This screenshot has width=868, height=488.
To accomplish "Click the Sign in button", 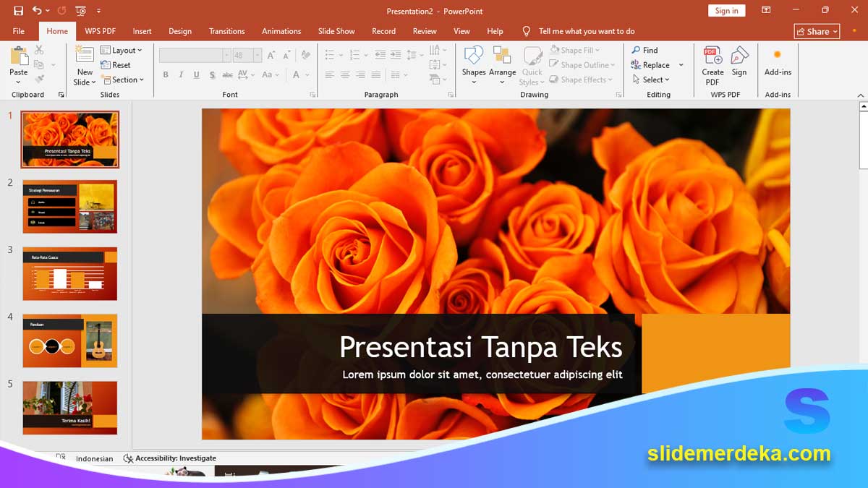I will pos(726,11).
